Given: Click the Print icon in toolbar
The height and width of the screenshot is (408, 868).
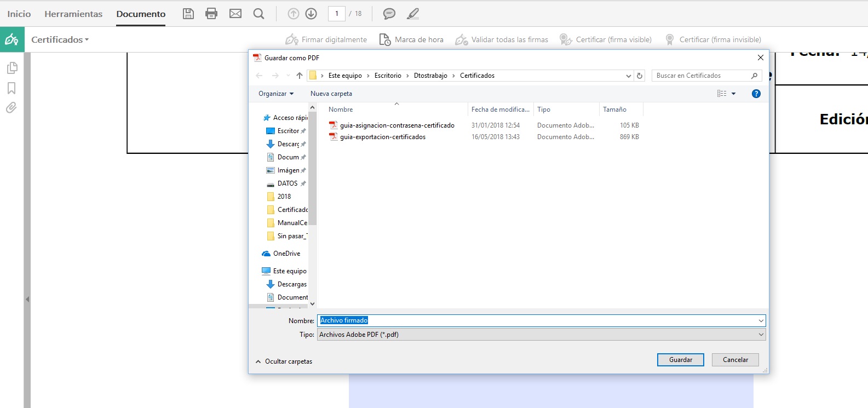Looking at the screenshot, I should (211, 14).
